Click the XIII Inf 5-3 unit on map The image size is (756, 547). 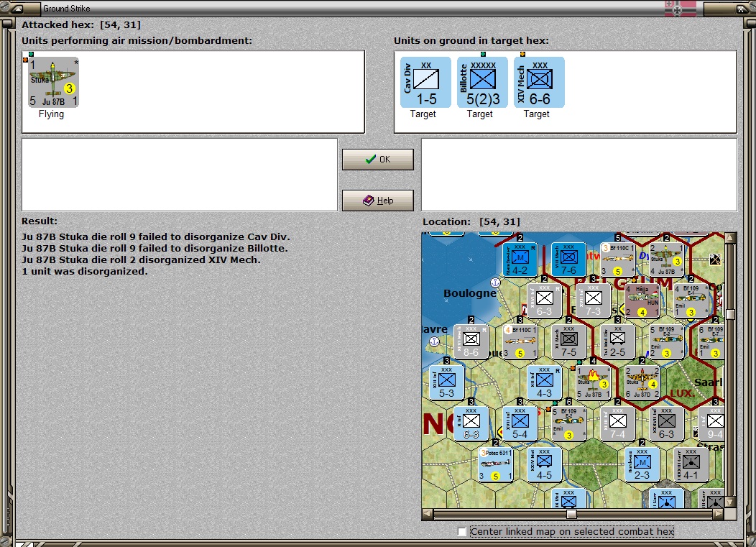point(446,382)
